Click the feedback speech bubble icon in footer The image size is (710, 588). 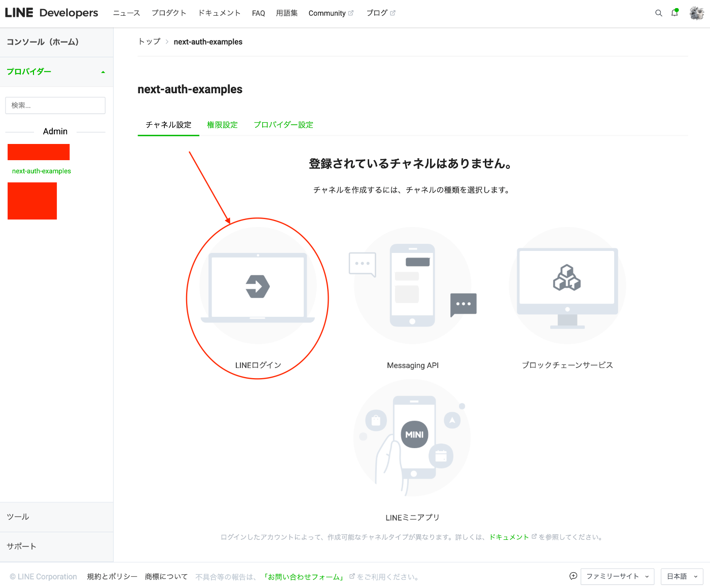click(x=573, y=576)
